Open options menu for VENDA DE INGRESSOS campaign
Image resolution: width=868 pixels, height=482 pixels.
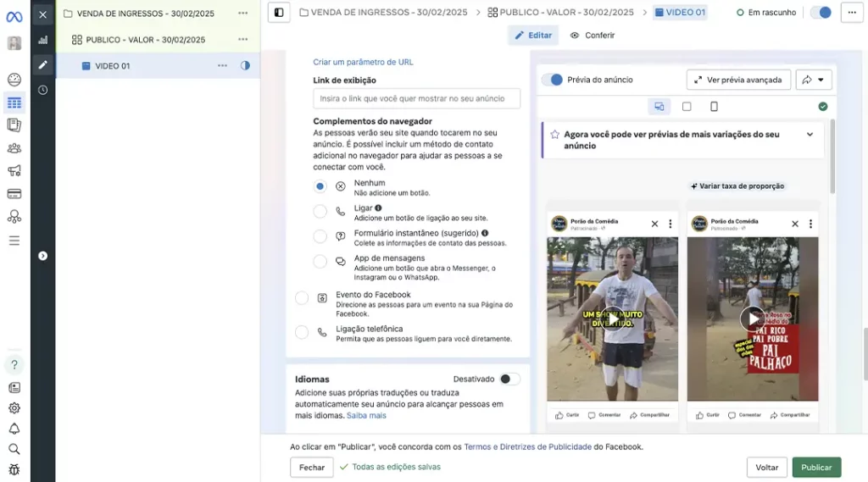[243, 14]
